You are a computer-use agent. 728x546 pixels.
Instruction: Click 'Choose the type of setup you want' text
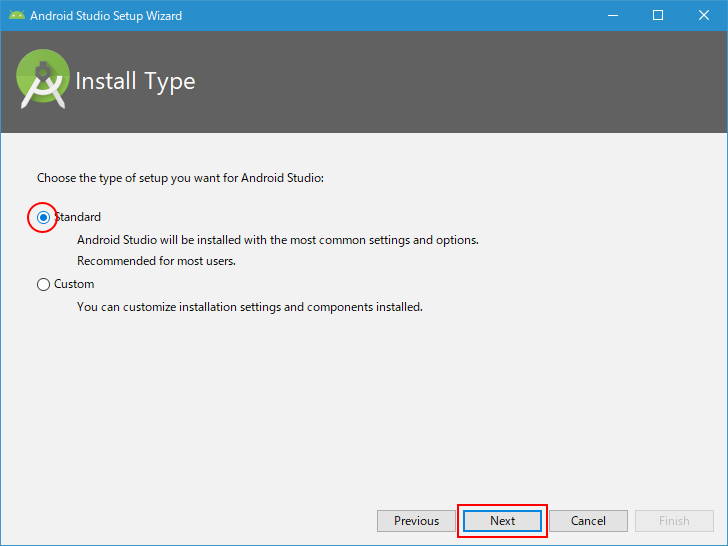180,178
